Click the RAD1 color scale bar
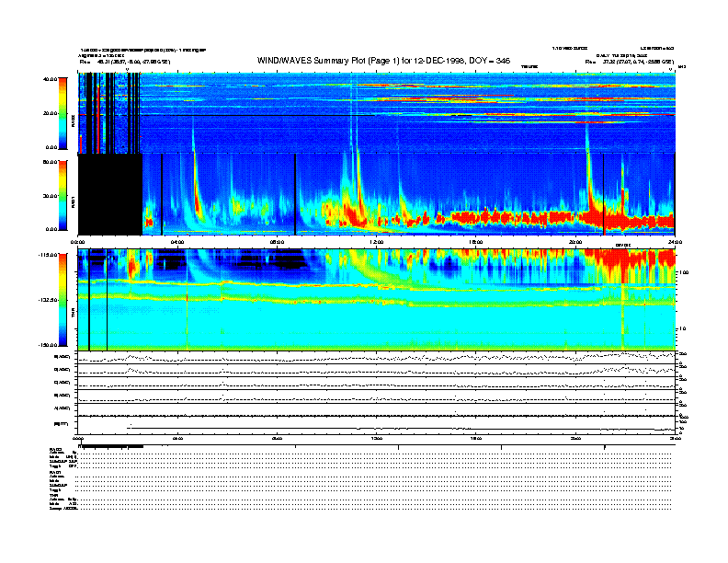Viewport: 728px width, 563px height. pyautogui.click(x=63, y=195)
